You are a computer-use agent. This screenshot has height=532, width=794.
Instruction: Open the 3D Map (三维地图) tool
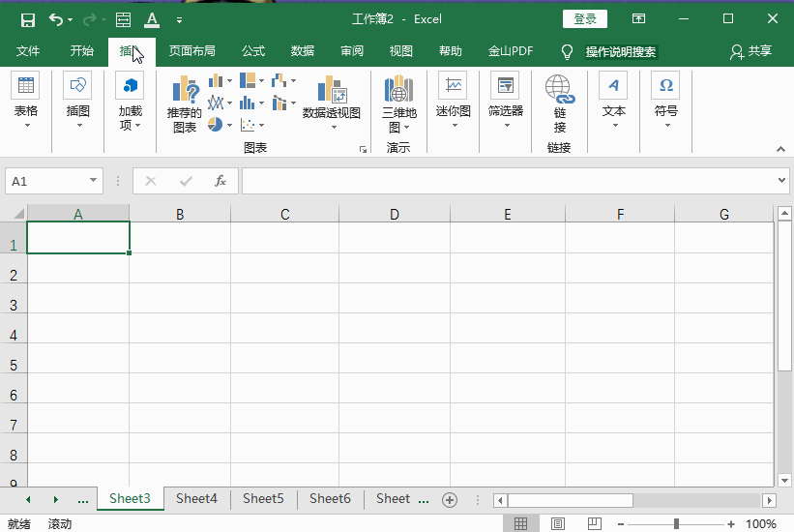(x=398, y=103)
